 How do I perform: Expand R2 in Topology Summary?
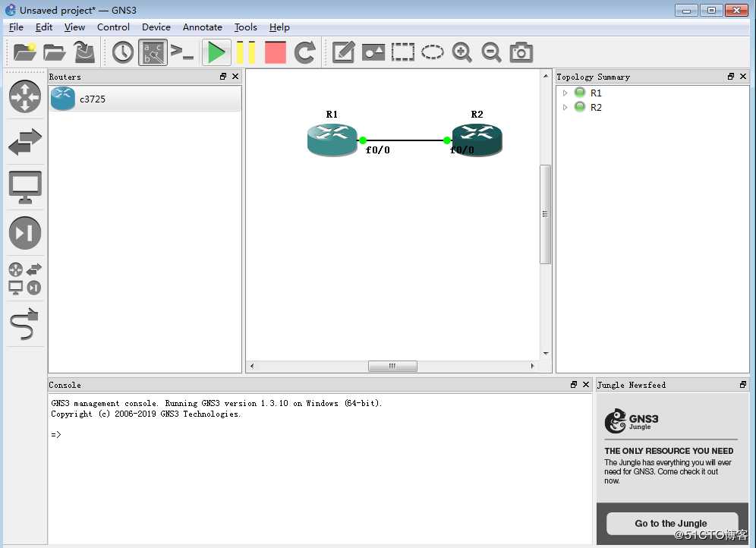565,107
